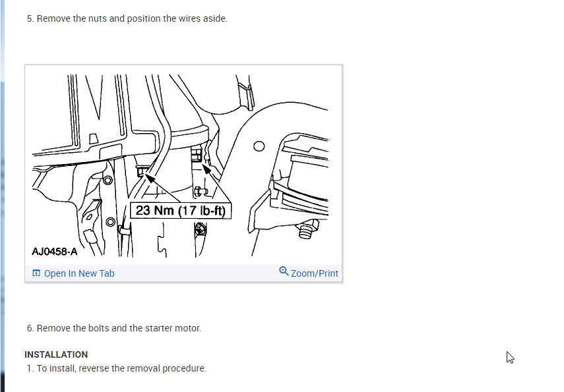Click the Open In New Tab icon

(x=36, y=273)
